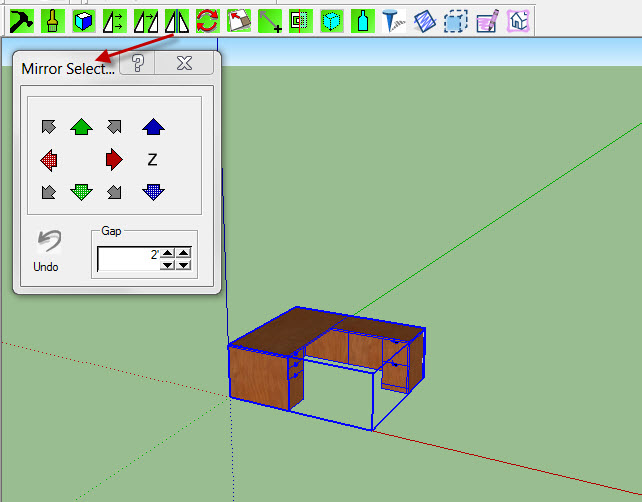
Task: Click the blue hatched diamond icon
Action: coord(425,21)
